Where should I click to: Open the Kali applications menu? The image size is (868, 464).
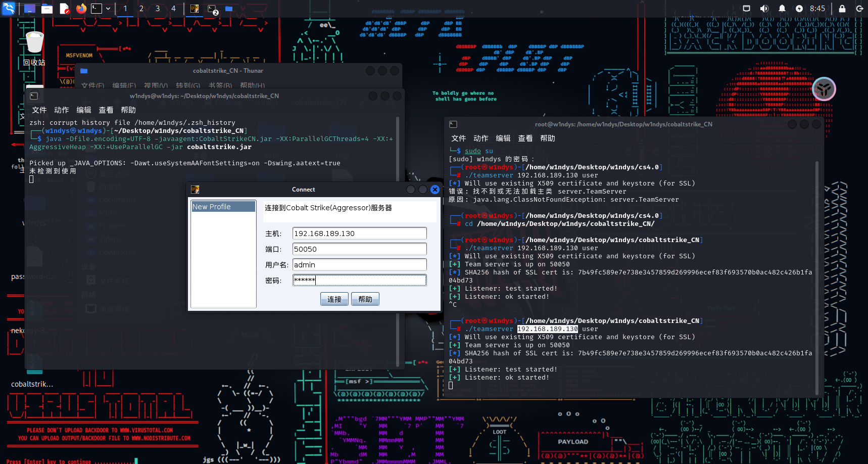[9, 9]
